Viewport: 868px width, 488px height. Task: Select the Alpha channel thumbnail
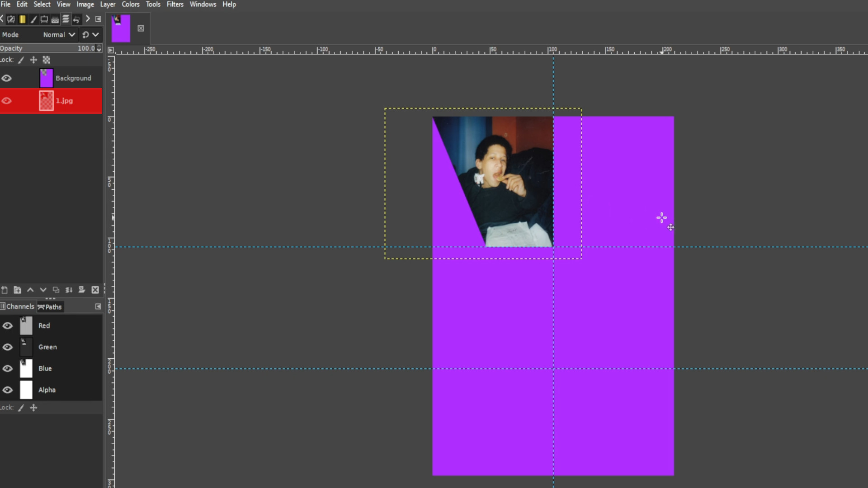coord(26,390)
